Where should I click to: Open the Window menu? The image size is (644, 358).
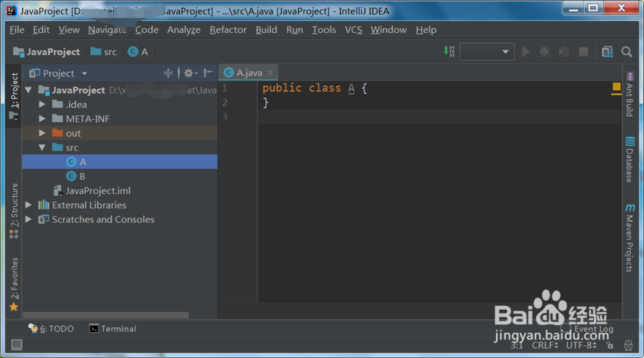tap(388, 30)
